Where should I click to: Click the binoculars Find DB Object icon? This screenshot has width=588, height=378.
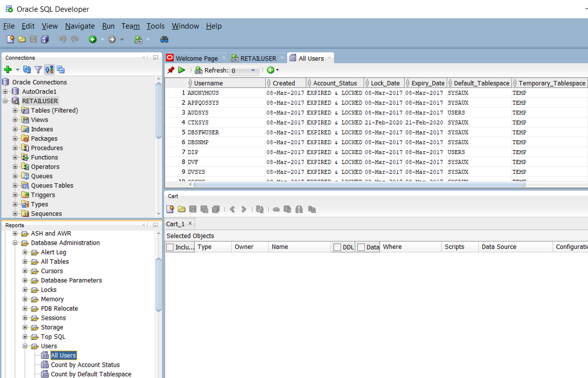pyautogui.click(x=164, y=39)
